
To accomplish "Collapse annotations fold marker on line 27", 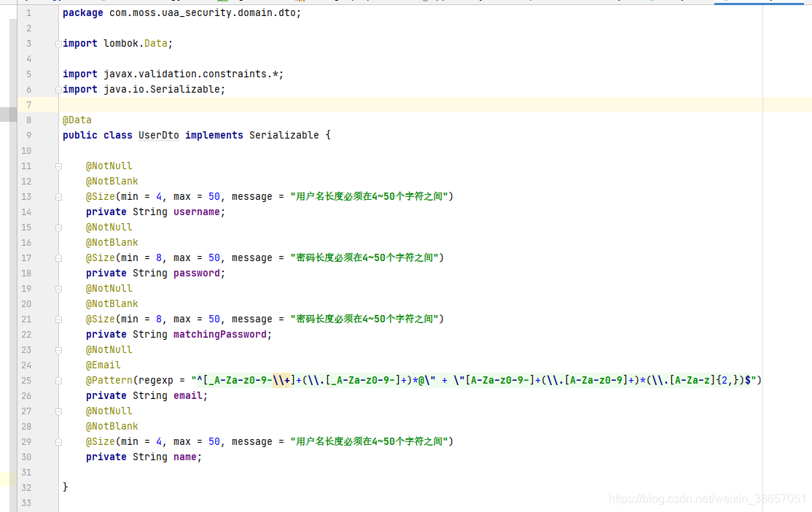I will pyautogui.click(x=58, y=411).
